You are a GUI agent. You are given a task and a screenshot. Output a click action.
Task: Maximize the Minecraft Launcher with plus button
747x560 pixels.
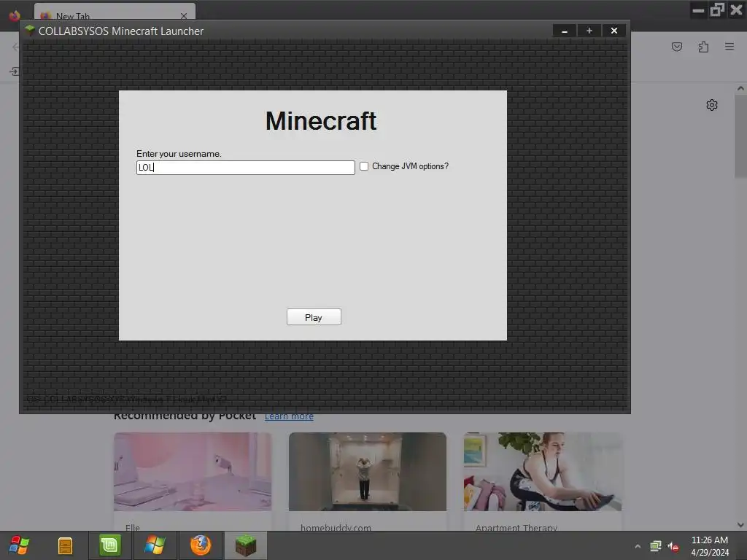coord(589,31)
